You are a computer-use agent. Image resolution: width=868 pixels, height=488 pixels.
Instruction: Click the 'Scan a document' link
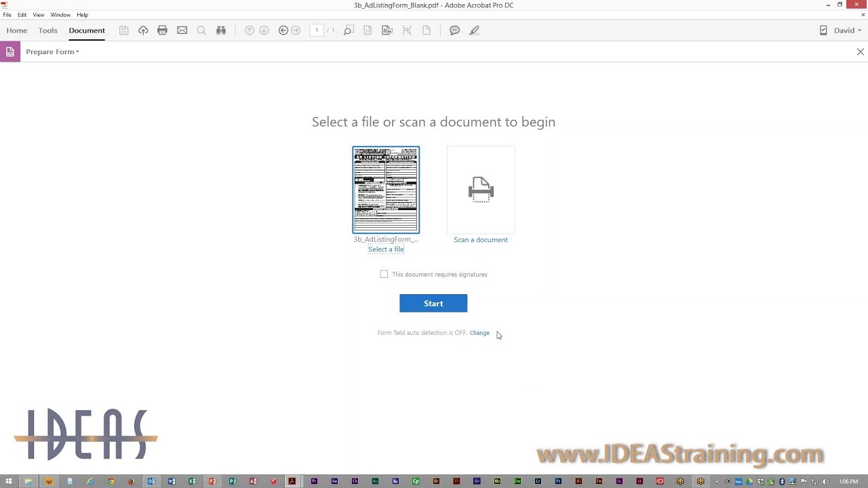pos(481,240)
